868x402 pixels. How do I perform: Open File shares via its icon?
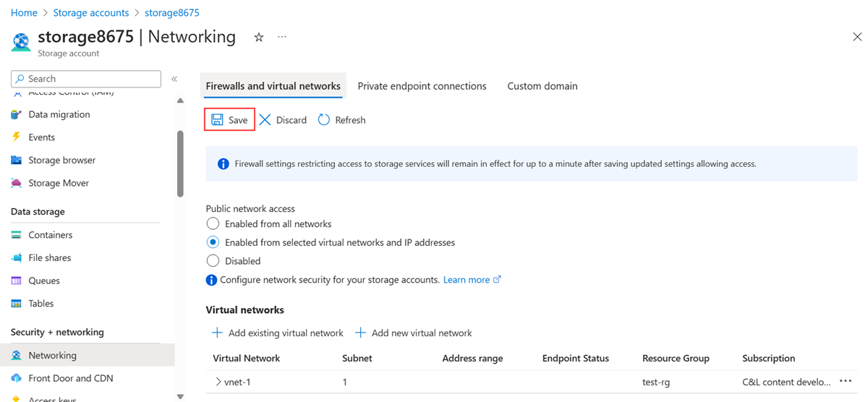click(x=17, y=257)
